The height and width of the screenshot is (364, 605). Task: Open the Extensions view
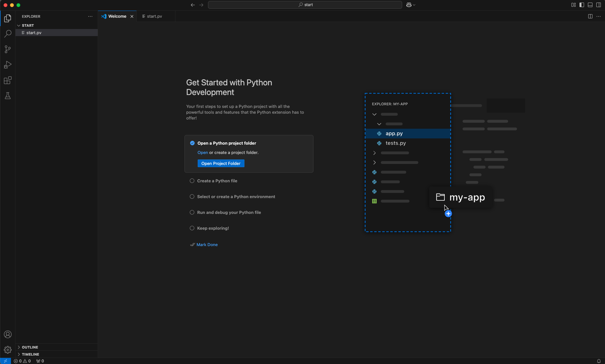tap(8, 80)
